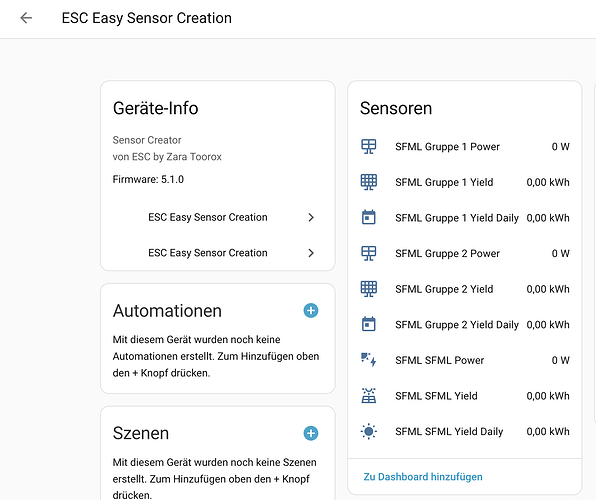Image resolution: width=596 pixels, height=500 pixels.
Task: Click the SFML Gruppe 1 Power solar icon
Action: tap(368, 146)
